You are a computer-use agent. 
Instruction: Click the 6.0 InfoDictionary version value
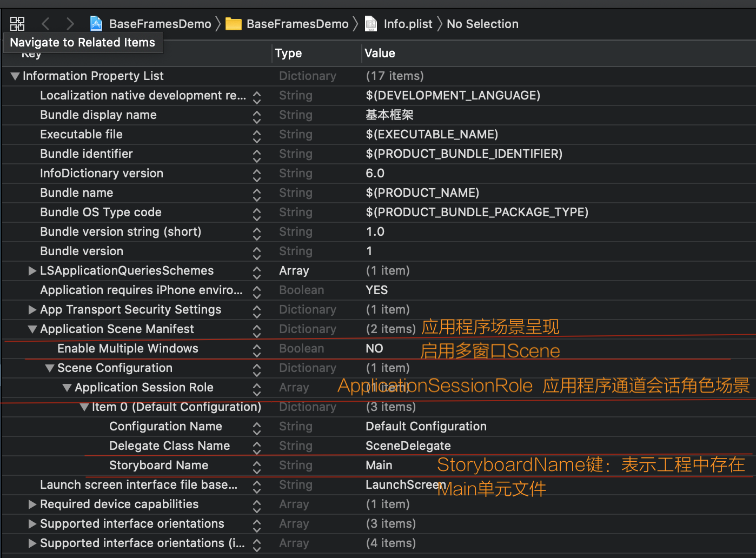pos(375,174)
